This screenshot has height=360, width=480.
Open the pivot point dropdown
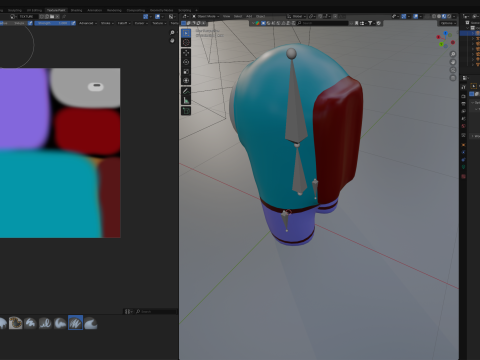click(312, 16)
